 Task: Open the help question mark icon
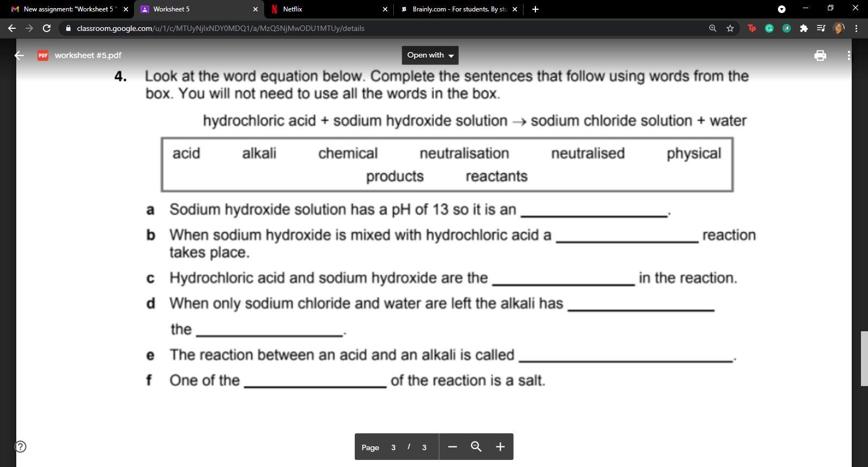coord(21,446)
